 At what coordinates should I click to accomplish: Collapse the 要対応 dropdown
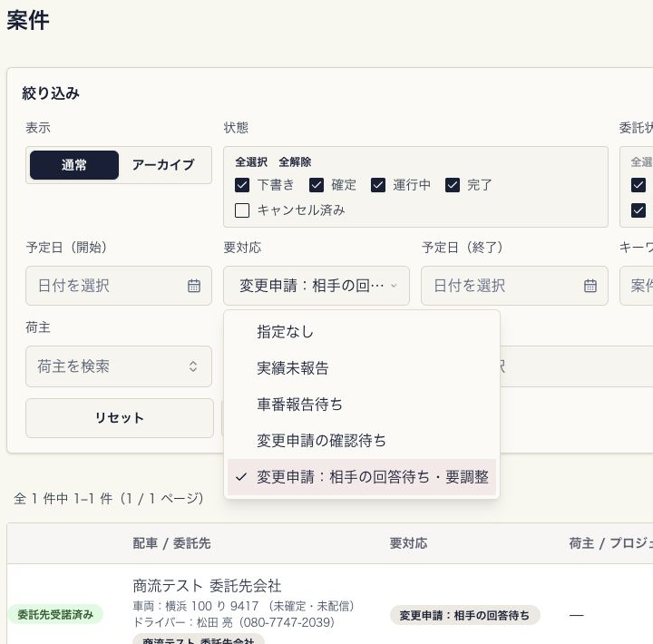[x=317, y=286]
